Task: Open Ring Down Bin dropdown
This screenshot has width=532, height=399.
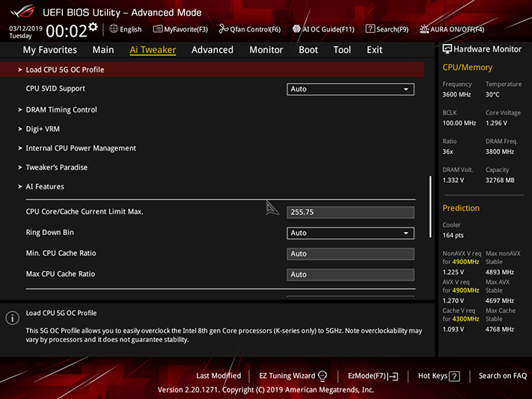Action: coord(350,234)
